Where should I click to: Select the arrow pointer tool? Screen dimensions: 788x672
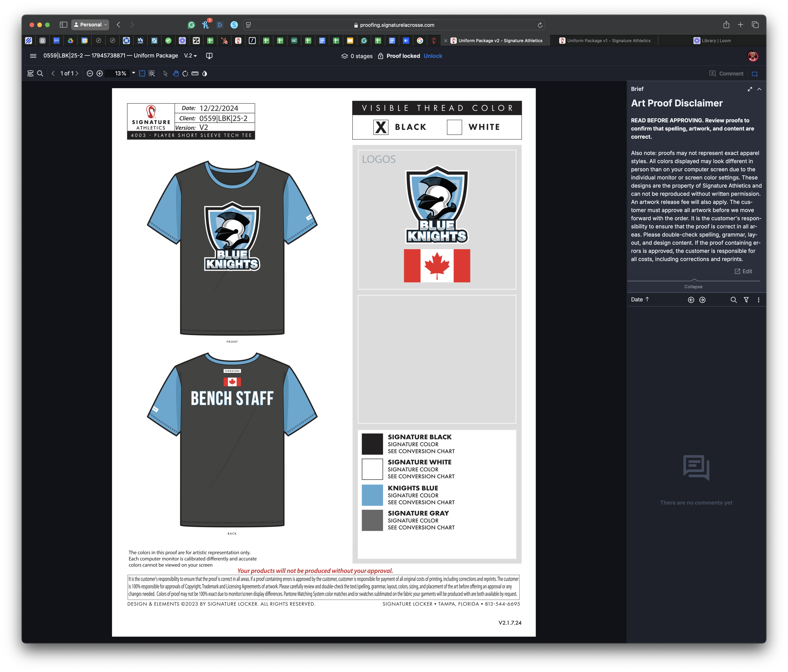click(165, 73)
